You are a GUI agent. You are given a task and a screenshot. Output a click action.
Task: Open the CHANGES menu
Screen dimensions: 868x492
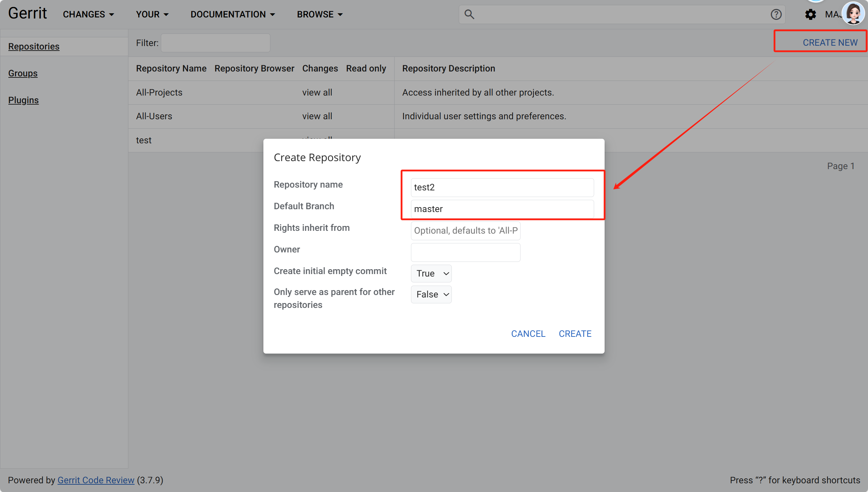coord(88,14)
